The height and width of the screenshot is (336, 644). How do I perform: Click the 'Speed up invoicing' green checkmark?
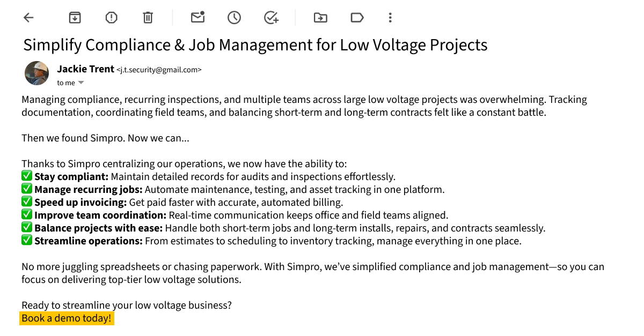pyautogui.click(x=27, y=201)
